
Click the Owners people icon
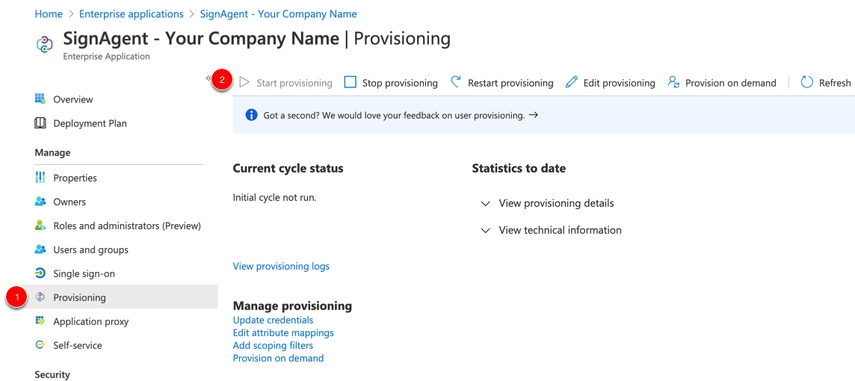[x=40, y=202]
